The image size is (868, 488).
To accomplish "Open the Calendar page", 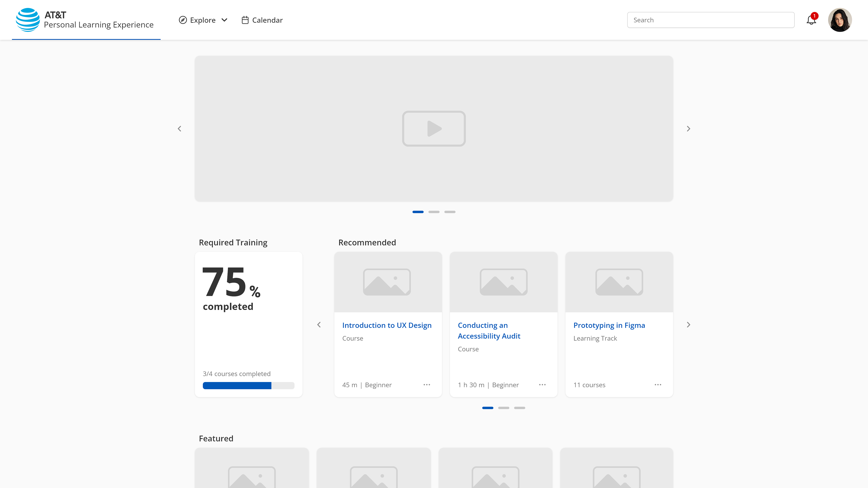I will tap(262, 20).
